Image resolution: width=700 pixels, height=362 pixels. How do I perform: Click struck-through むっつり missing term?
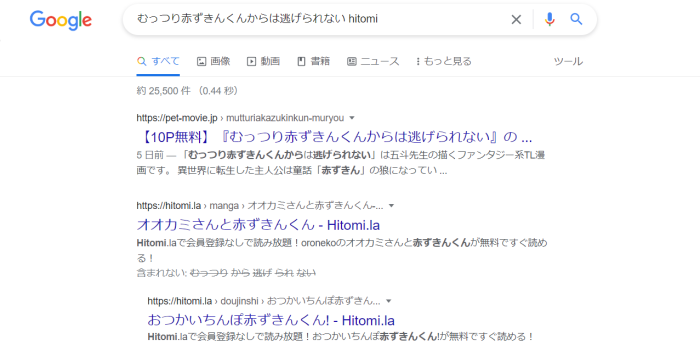pos(209,273)
